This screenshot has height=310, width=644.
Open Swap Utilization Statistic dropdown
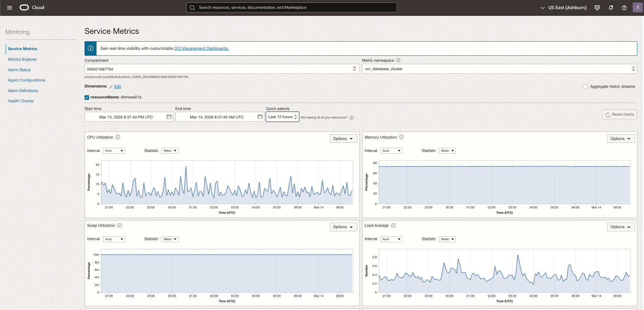(x=170, y=239)
